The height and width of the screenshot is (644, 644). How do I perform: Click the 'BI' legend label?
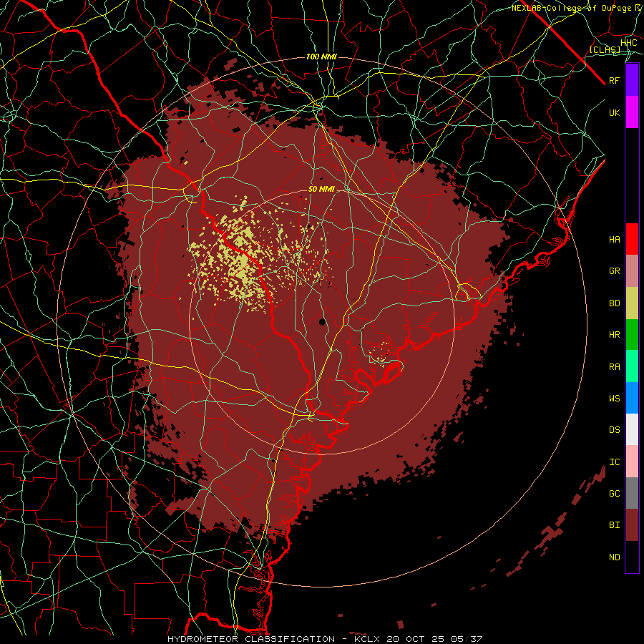(614, 525)
